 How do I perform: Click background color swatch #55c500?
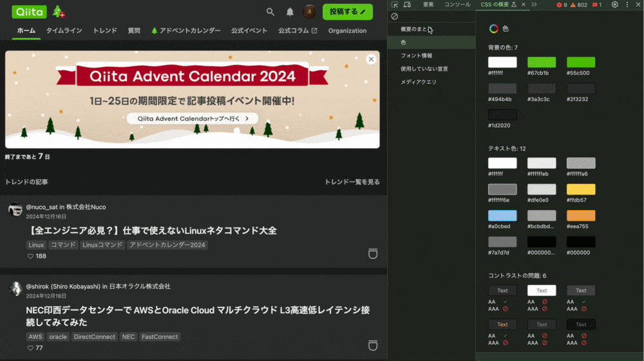tap(581, 62)
